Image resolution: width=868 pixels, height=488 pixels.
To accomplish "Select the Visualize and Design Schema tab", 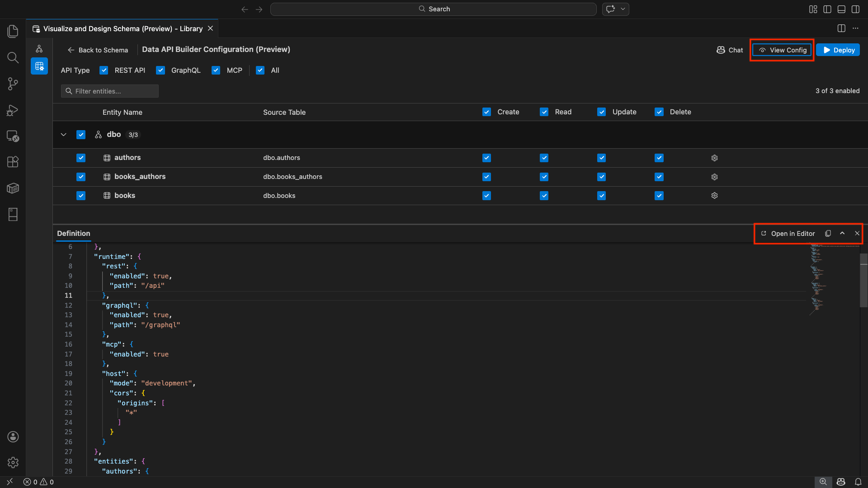I will (122, 28).
